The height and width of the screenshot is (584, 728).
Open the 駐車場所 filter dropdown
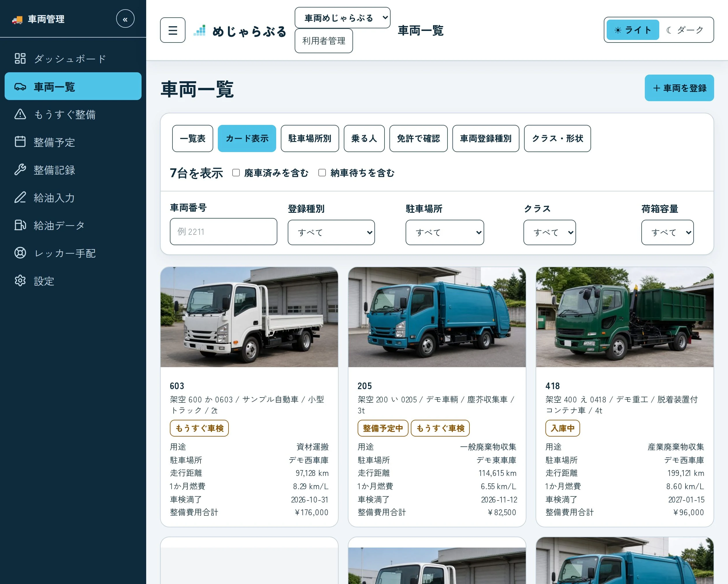point(444,232)
